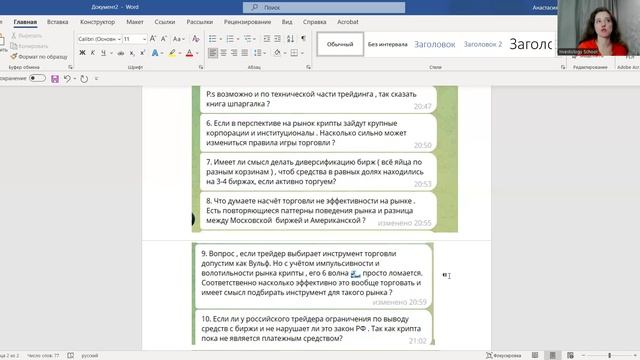
Task: Open the Рецензирование tab
Action: [x=247, y=22]
